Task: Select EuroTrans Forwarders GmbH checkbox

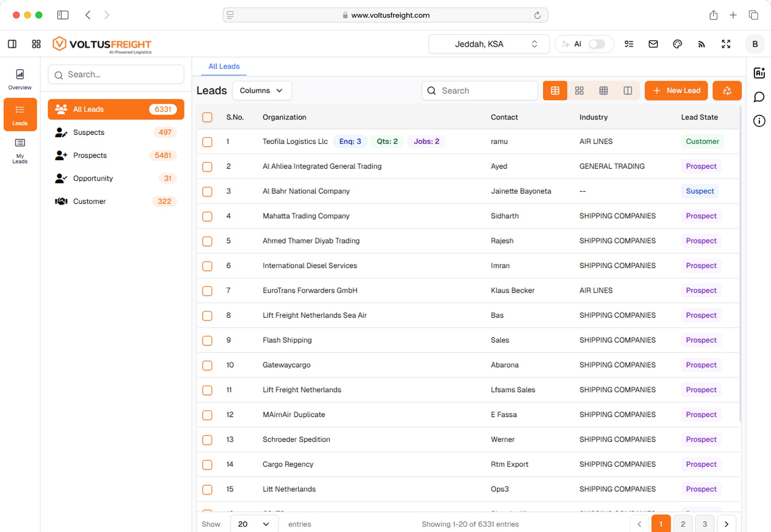Action: [x=207, y=291]
